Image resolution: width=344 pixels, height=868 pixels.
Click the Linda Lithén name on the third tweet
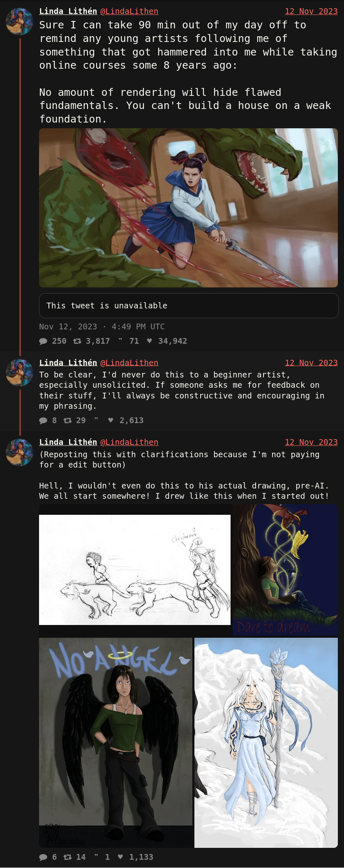click(x=68, y=442)
